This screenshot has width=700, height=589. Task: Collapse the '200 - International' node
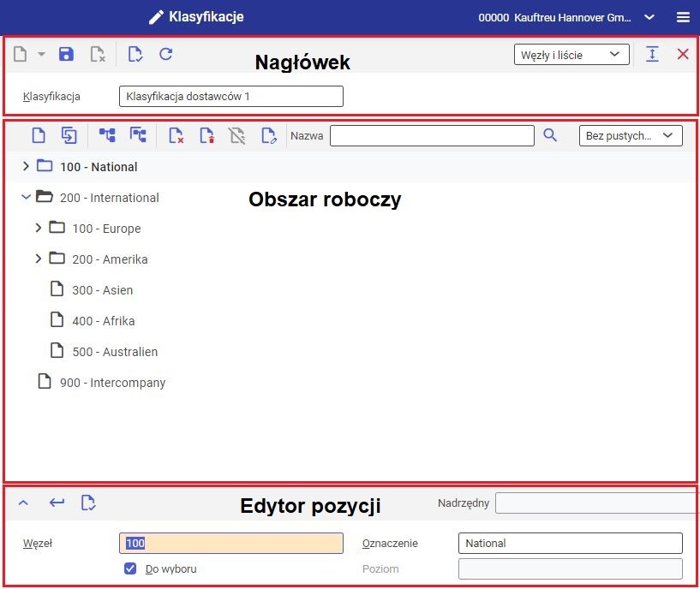[26, 197]
